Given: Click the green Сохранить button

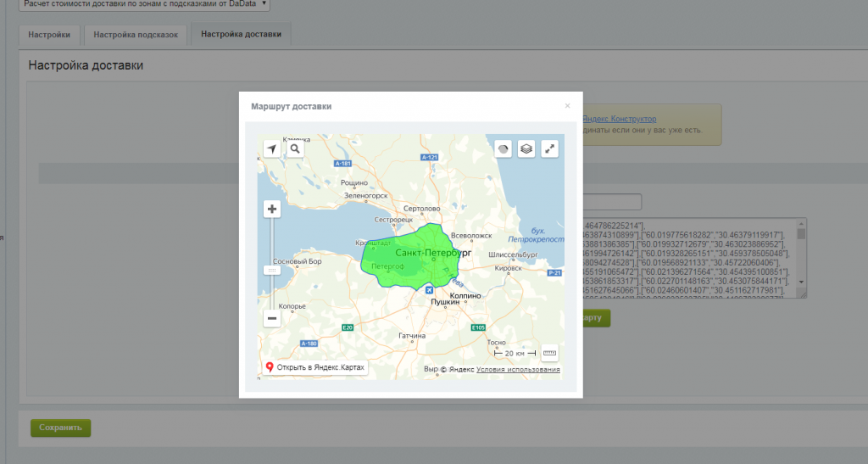Looking at the screenshot, I should point(60,428).
